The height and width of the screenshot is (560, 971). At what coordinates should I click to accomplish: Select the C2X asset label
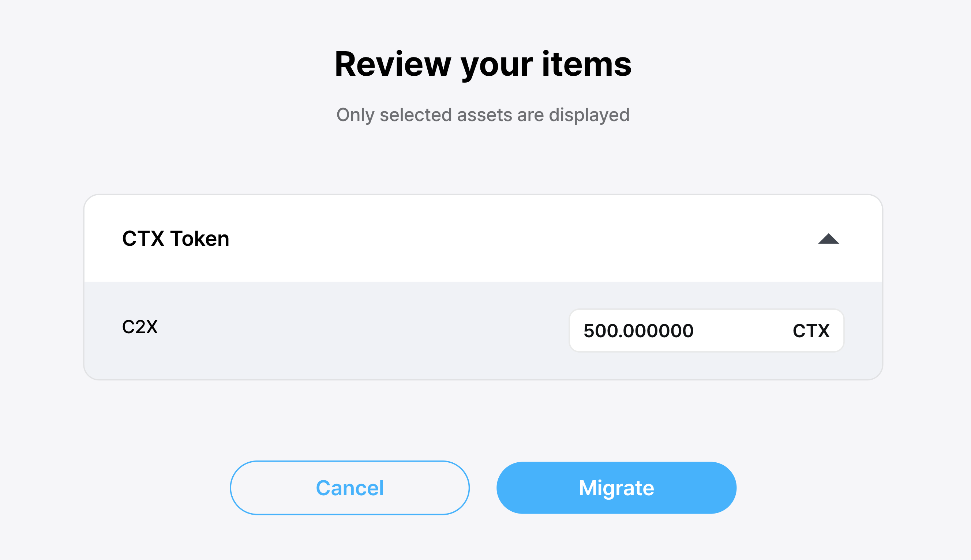click(x=140, y=327)
